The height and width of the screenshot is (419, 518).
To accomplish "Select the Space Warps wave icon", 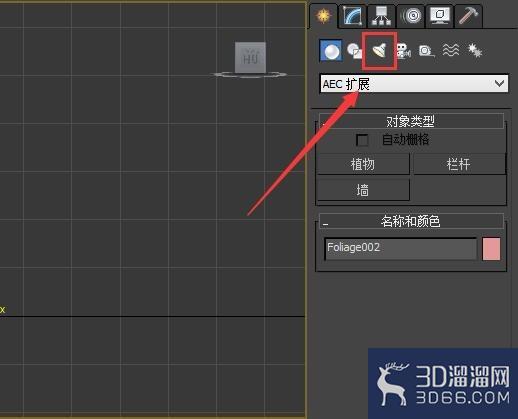I will pos(451,51).
